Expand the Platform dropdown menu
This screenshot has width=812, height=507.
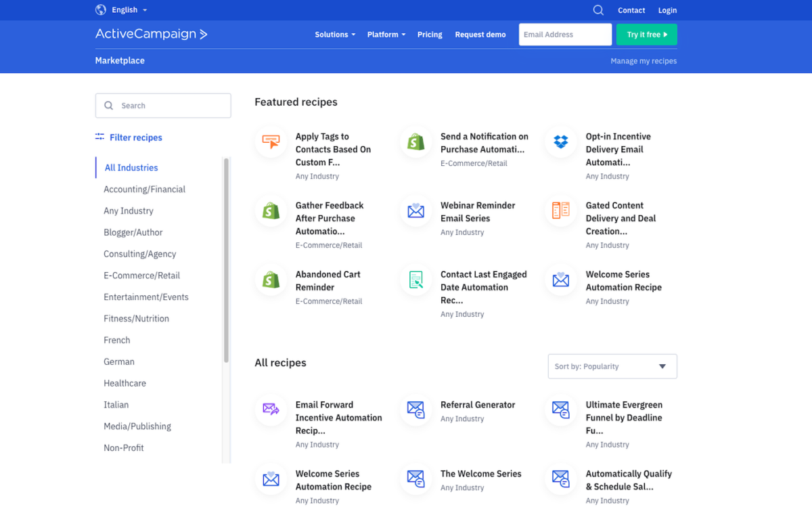[386, 35]
